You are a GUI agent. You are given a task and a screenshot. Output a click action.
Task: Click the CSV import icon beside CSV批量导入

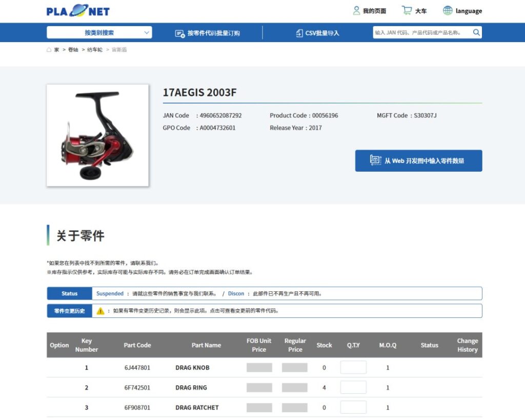click(299, 32)
